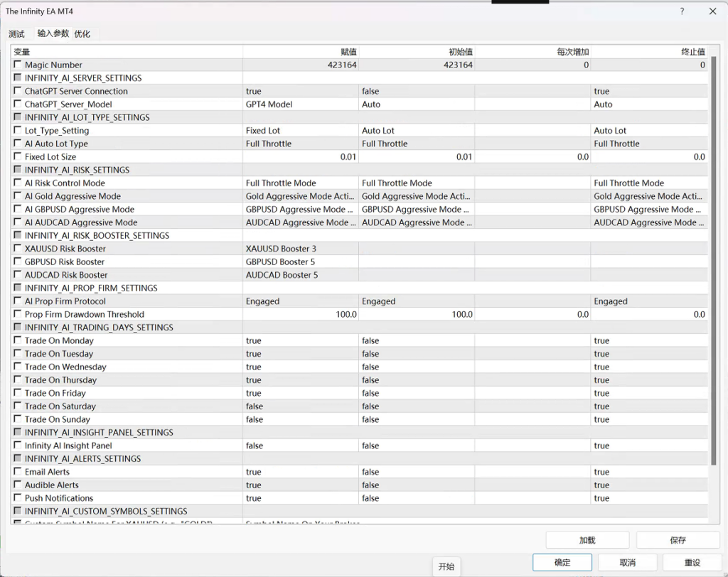Open the GBPUSD Booster 5 value dropdown
This screenshot has height=577, width=728.
300,261
